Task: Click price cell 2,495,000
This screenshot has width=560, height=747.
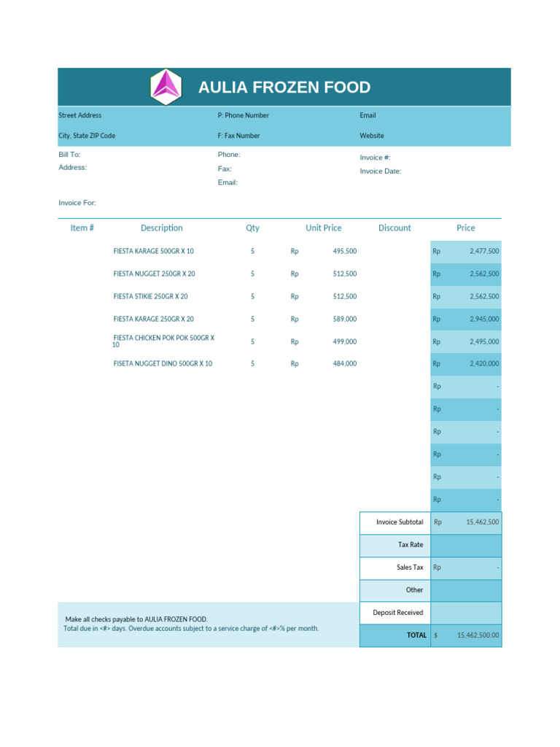Action: [x=466, y=341]
